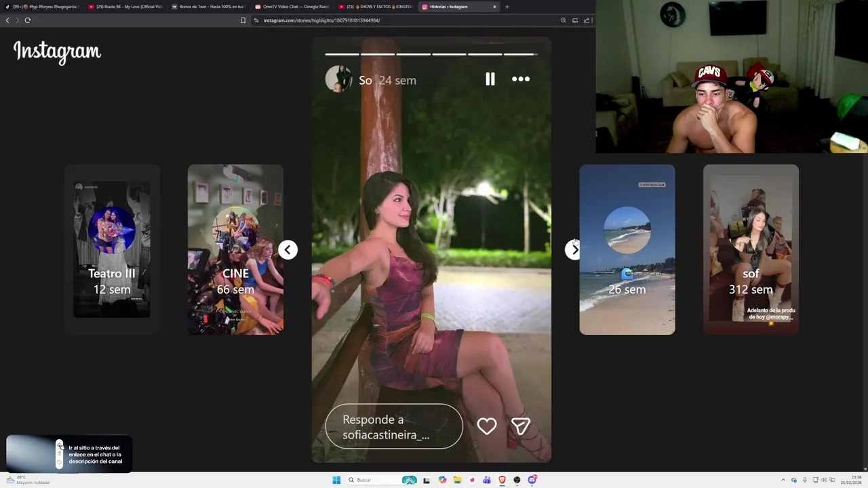Image resolution: width=868 pixels, height=488 pixels.
Task: Click the zoom magnifier icon in the address bar
Action: tap(563, 20)
